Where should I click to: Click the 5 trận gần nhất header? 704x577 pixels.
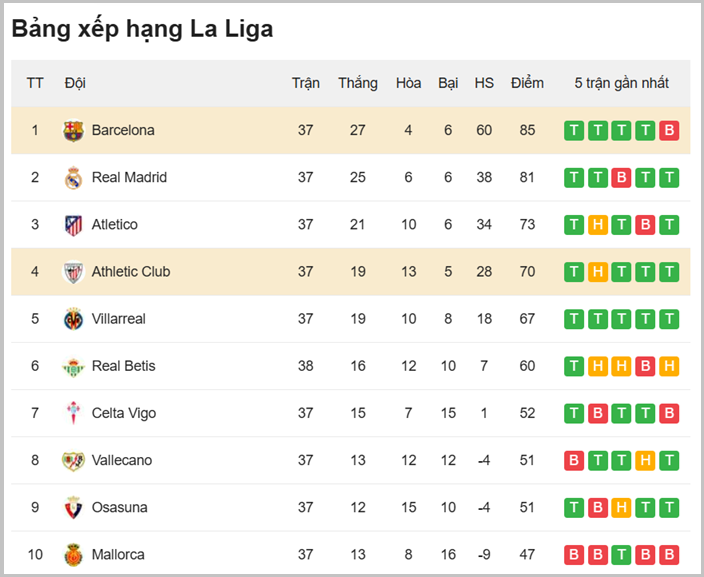pos(621,83)
